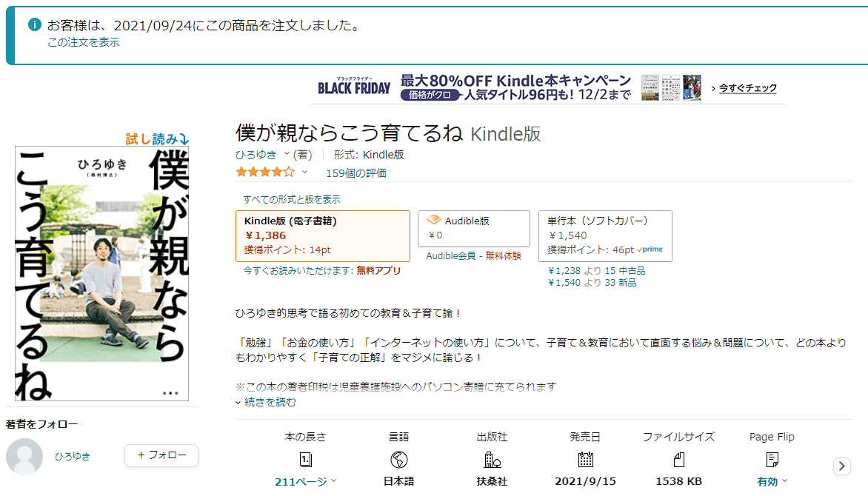This screenshot has height=496, width=868.
Task: Click the Page Flip icon
Action: pos(772,460)
